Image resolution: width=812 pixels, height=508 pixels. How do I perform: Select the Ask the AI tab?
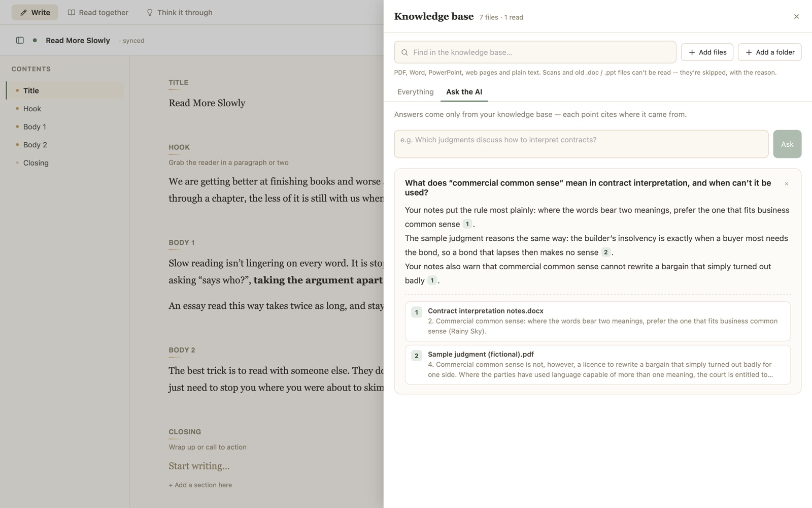pyautogui.click(x=464, y=92)
